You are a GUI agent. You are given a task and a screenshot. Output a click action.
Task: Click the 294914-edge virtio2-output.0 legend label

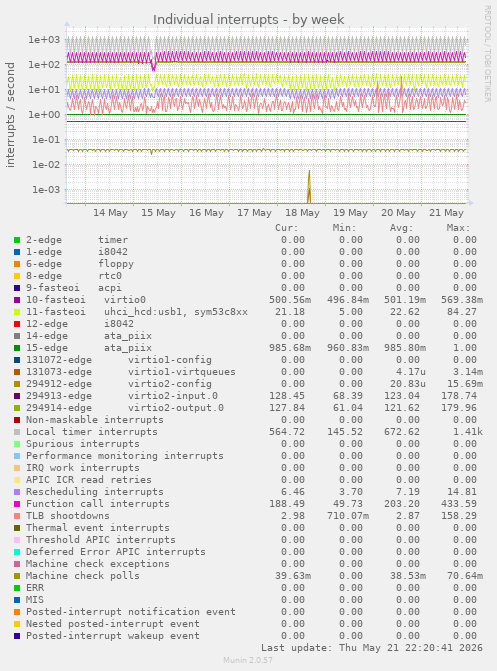click(x=125, y=408)
